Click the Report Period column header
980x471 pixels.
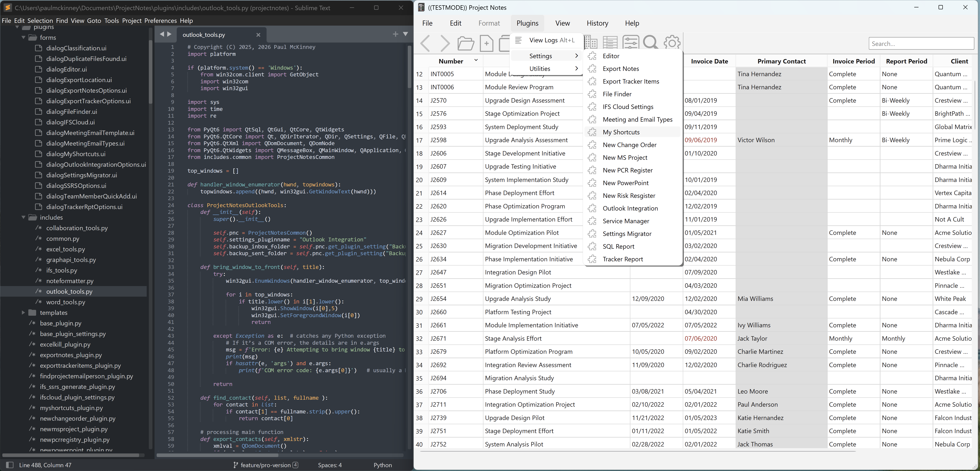pos(906,61)
